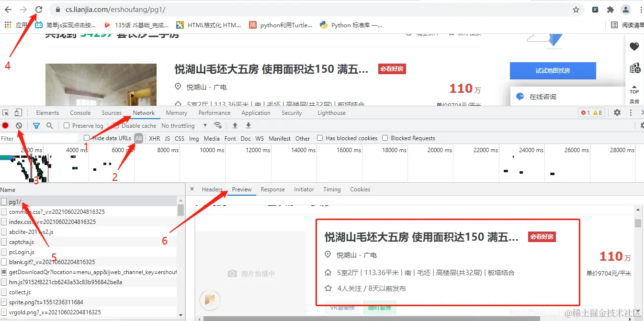Import a HAR file using the up-arrow icon
The height and width of the screenshot is (321, 644).
pyautogui.click(x=234, y=125)
